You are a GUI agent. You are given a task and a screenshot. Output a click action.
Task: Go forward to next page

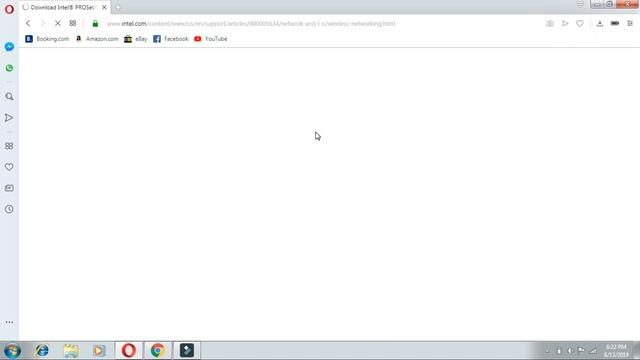click(42, 23)
